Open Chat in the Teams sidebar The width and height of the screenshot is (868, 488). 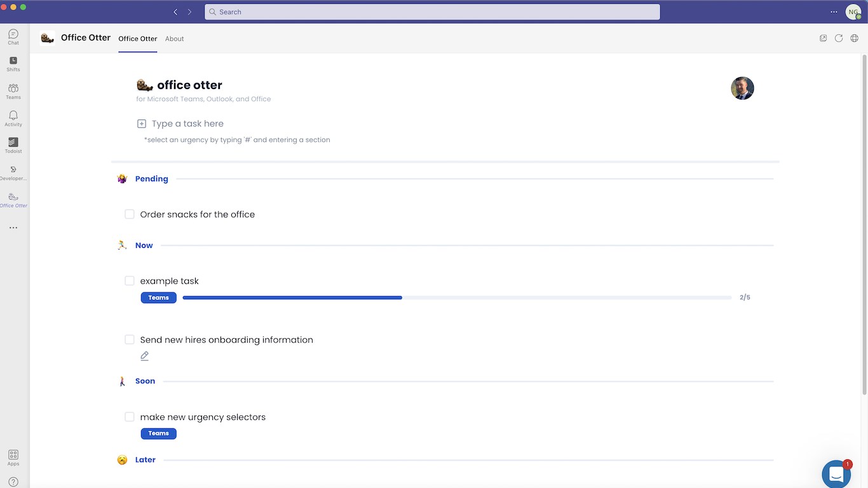(13, 37)
